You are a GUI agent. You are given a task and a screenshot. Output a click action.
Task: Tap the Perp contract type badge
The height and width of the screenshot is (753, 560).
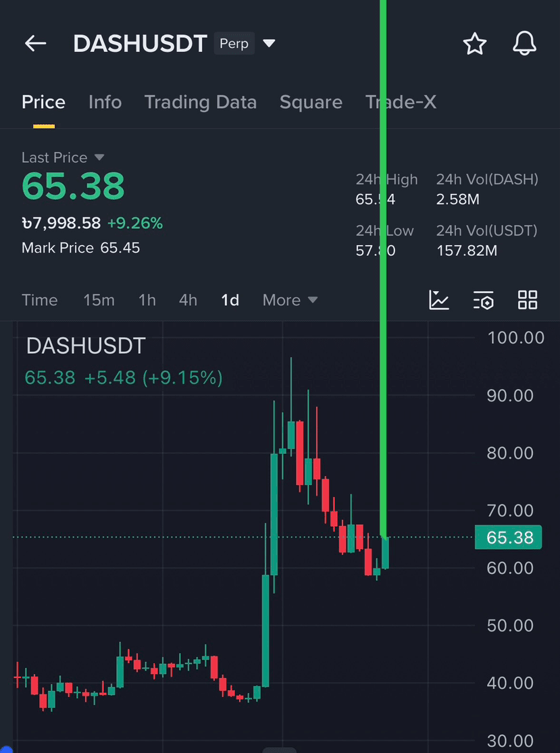tap(234, 44)
